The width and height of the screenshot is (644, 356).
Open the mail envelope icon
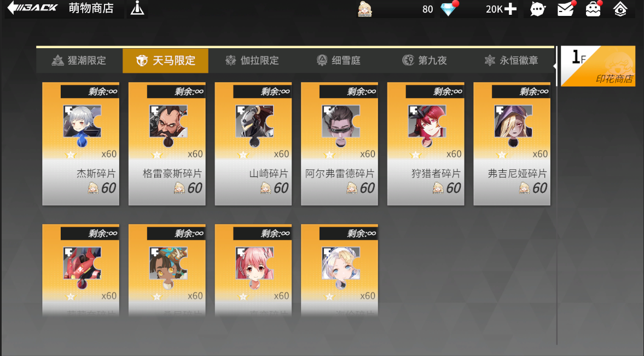[x=566, y=9]
